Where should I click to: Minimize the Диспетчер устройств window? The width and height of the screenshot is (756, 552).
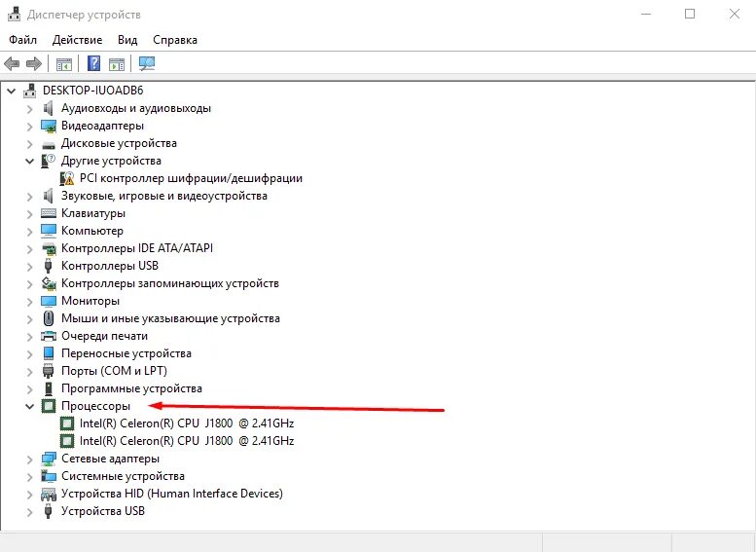tap(646, 14)
